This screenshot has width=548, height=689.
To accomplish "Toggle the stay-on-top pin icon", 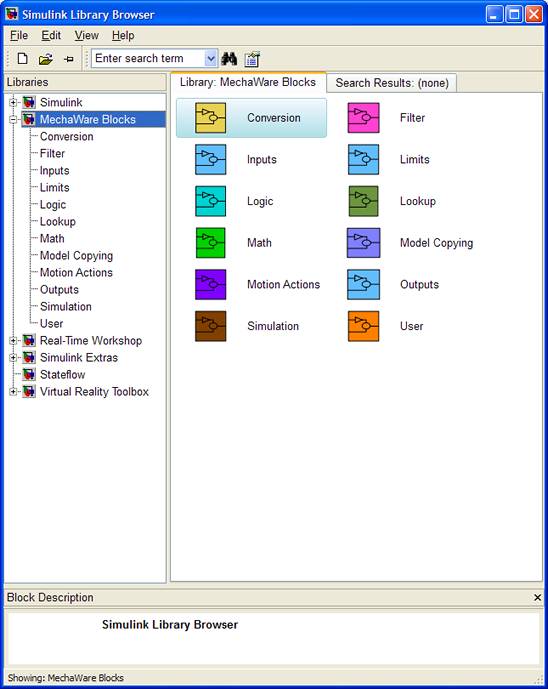I will point(69,59).
